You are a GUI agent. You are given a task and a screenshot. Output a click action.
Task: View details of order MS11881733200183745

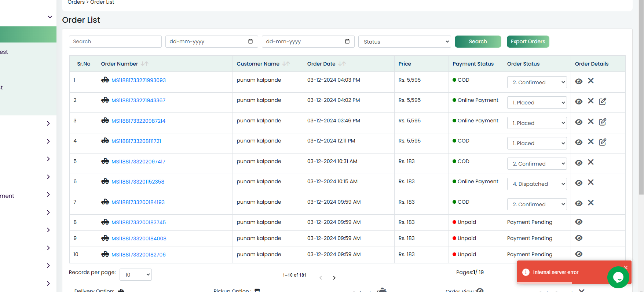coord(579,222)
